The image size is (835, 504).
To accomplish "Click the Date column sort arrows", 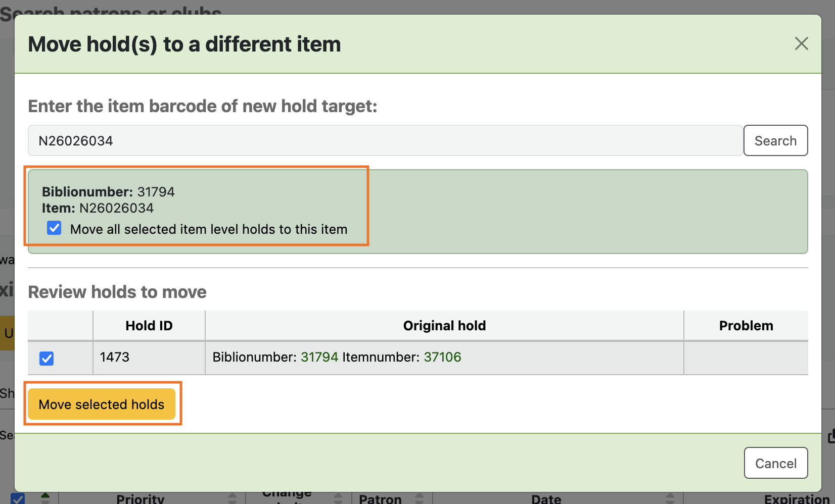I will (670, 498).
